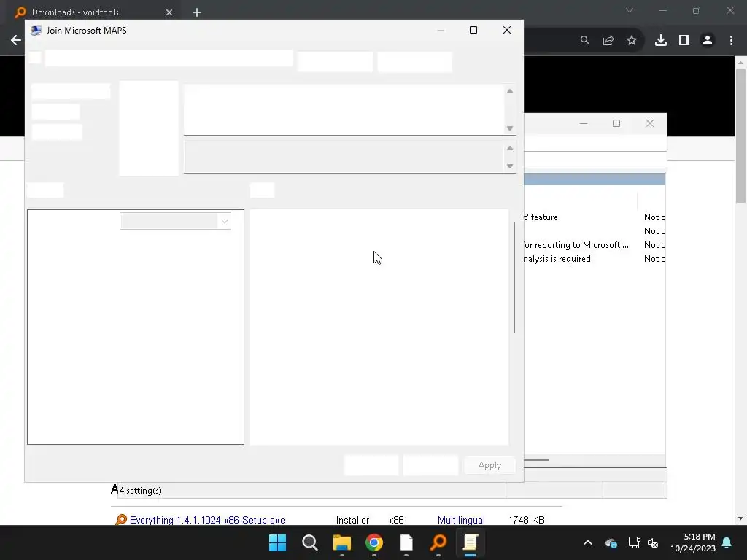Click the "Installer" cell text
Viewport: 747px width, 560px height.
[x=352, y=520]
